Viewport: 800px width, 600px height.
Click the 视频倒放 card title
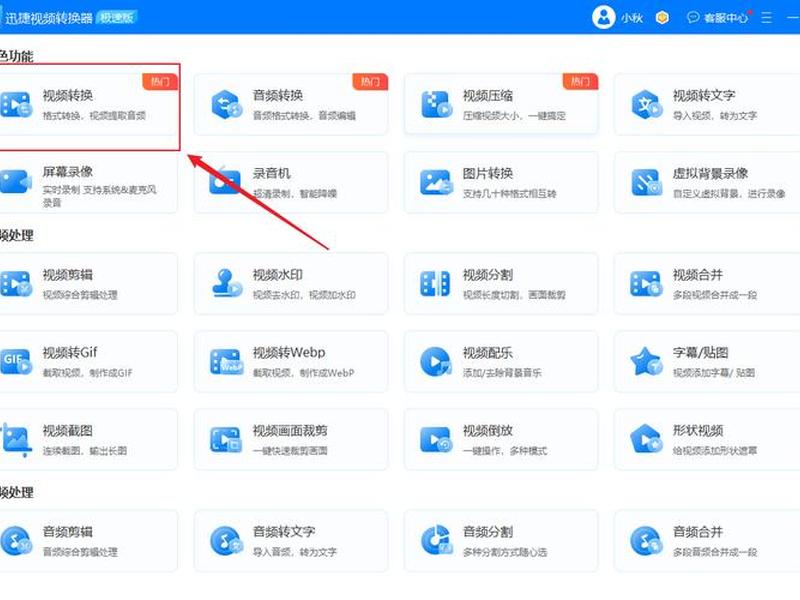click(x=488, y=431)
